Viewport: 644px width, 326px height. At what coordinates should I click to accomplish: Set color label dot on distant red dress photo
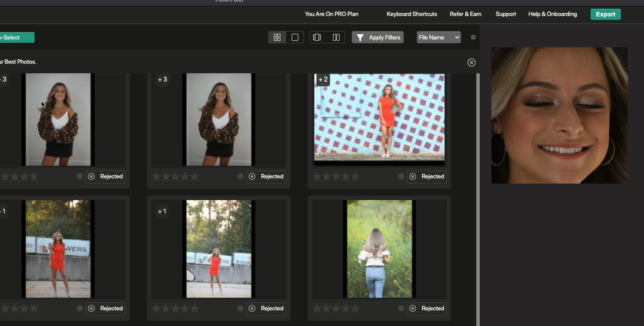[x=241, y=308]
